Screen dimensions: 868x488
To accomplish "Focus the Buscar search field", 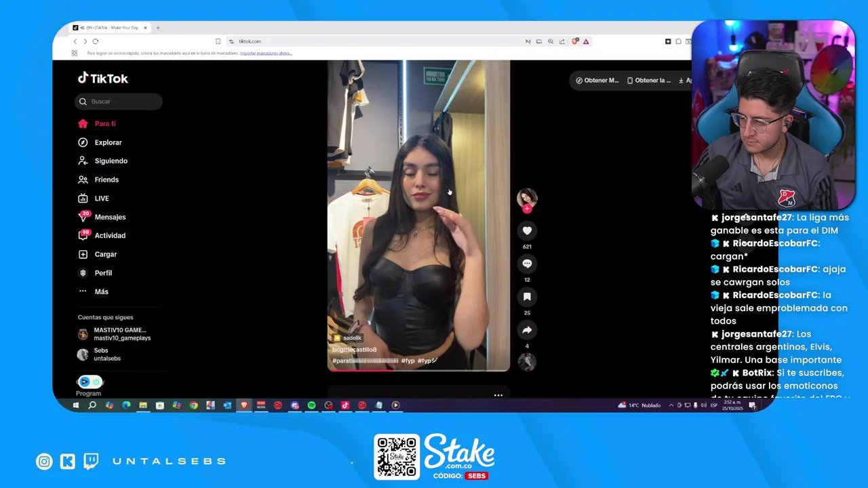I will click(119, 102).
